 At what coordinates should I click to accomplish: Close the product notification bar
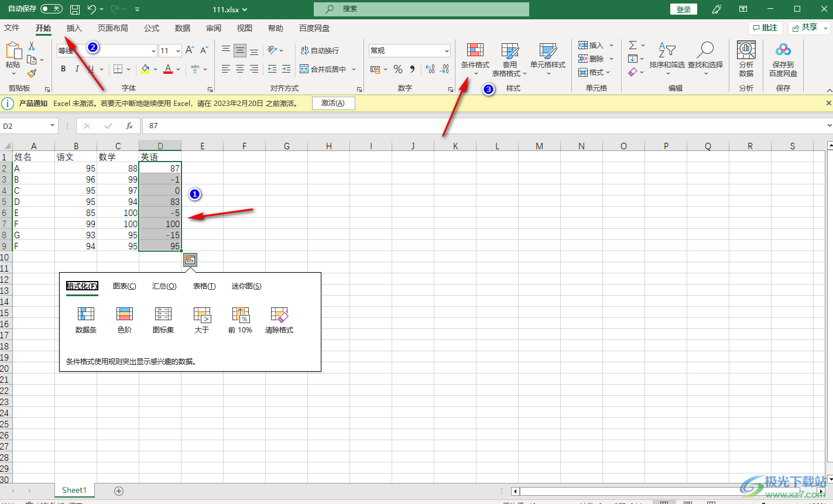point(828,103)
